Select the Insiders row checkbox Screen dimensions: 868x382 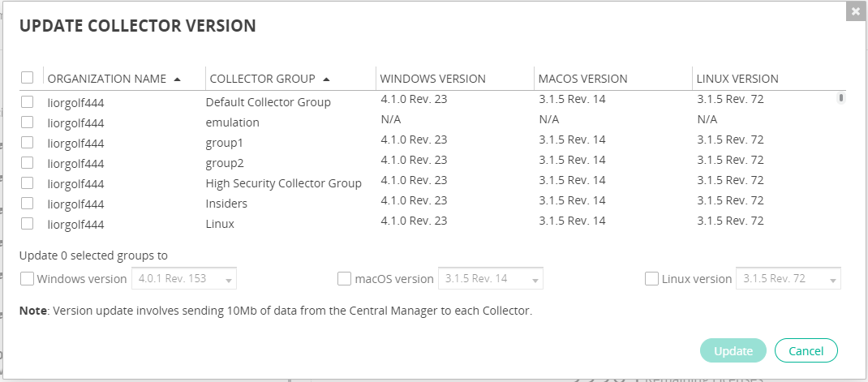tap(27, 204)
